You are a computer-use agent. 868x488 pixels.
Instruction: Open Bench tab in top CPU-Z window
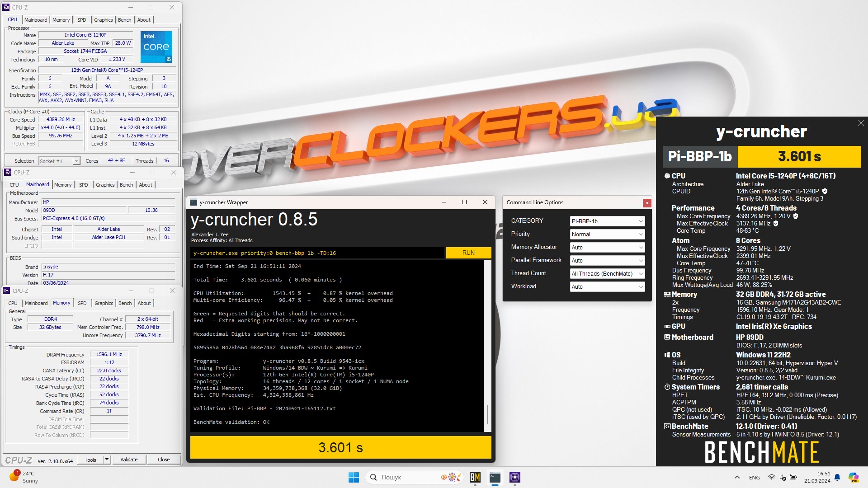click(125, 20)
